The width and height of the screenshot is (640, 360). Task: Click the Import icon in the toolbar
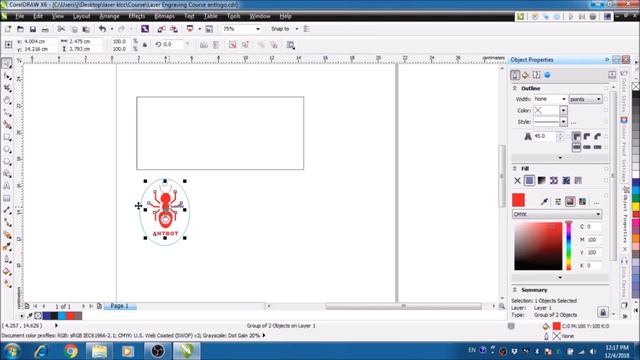coord(161,29)
